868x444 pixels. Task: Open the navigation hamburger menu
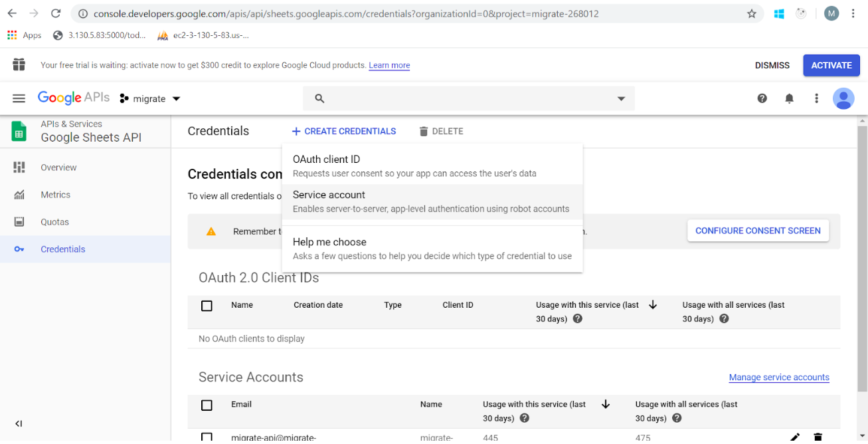point(19,98)
